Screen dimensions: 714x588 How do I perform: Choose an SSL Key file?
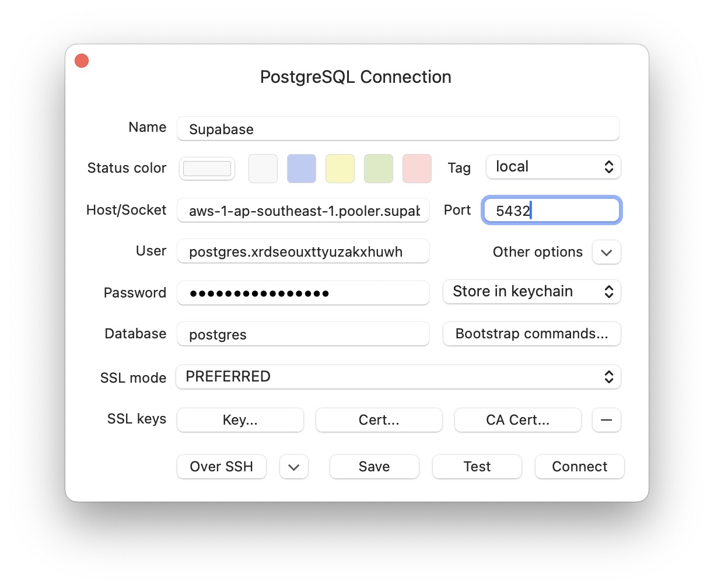coord(240,420)
